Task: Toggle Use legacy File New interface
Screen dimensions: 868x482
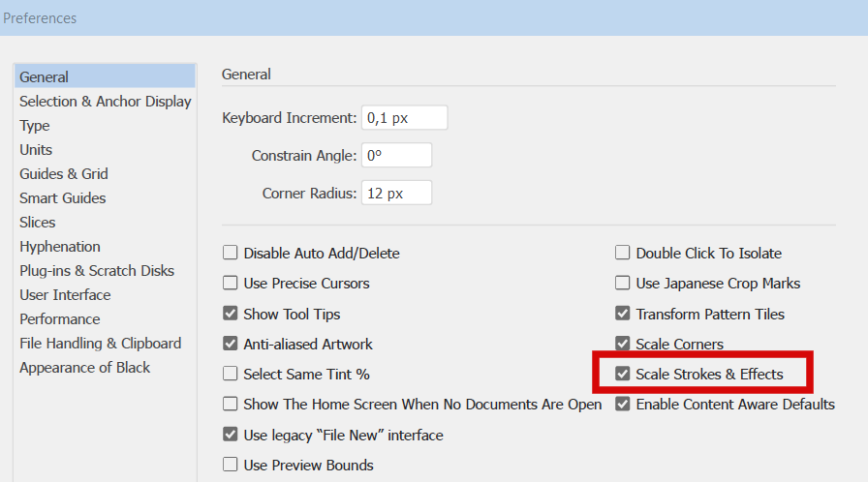Action: [x=231, y=435]
